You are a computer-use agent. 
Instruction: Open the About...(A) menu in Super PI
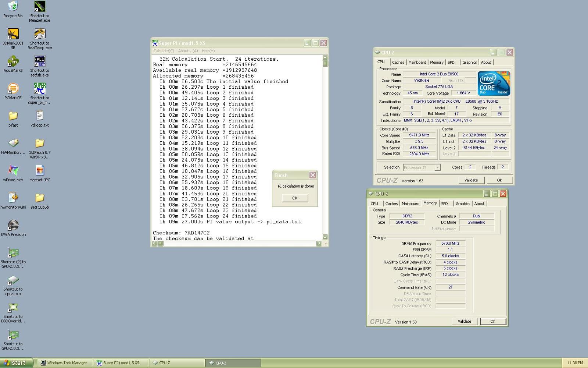click(188, 51)
